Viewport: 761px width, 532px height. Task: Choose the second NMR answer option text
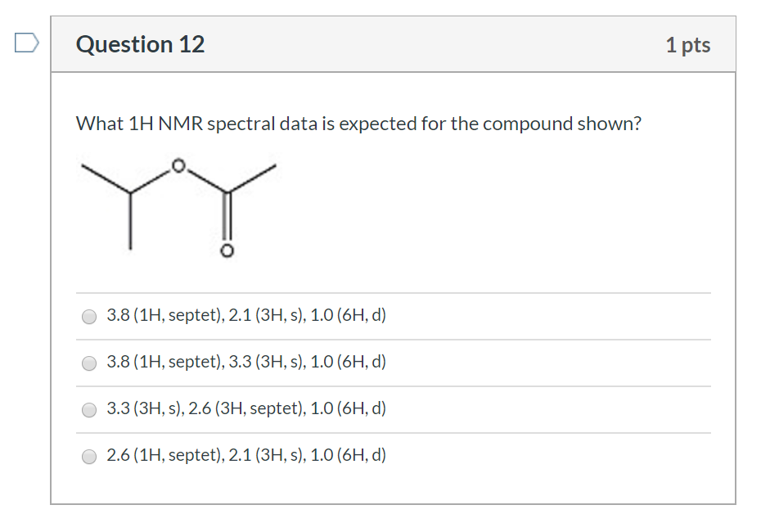[x=245, y=362]
